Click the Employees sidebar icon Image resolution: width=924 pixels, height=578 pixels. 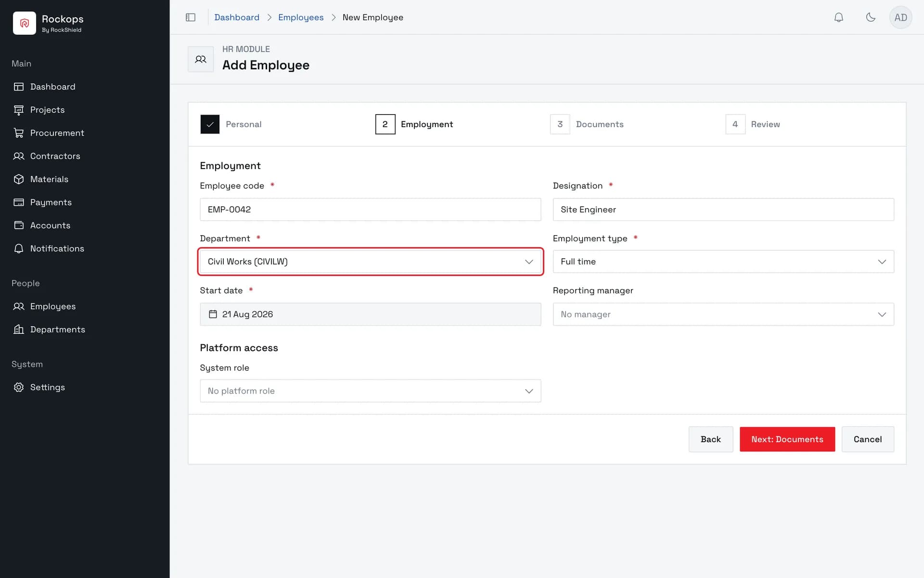click(19, 306)
